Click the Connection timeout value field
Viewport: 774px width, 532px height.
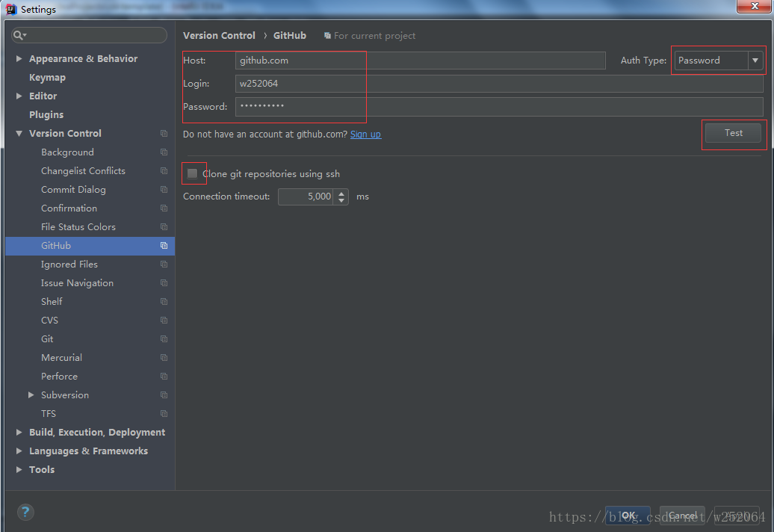pos(306,197)
